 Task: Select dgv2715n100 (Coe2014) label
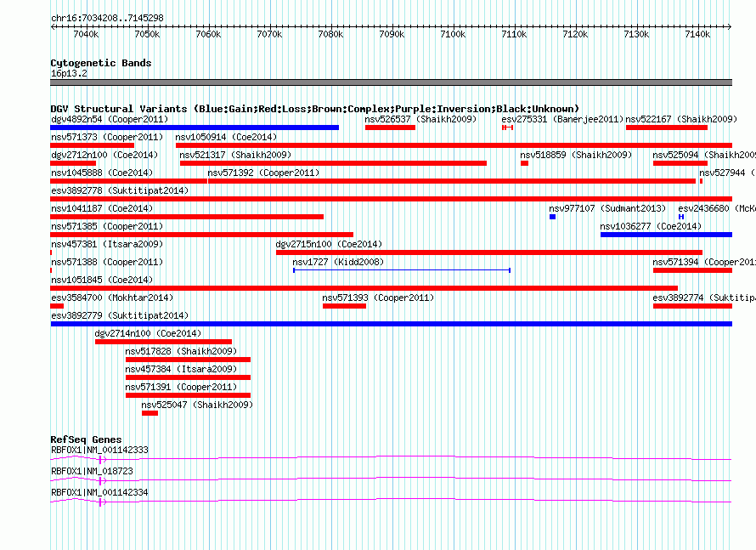pyautogui.click(x=329, y=244)
